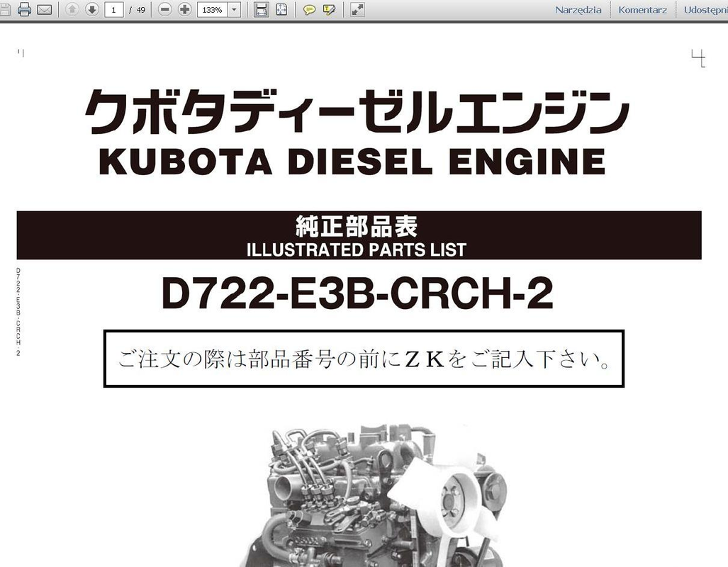Click the page number field
Screen dimensions: 728x567
pyautogui.click(x=113, y=10)
